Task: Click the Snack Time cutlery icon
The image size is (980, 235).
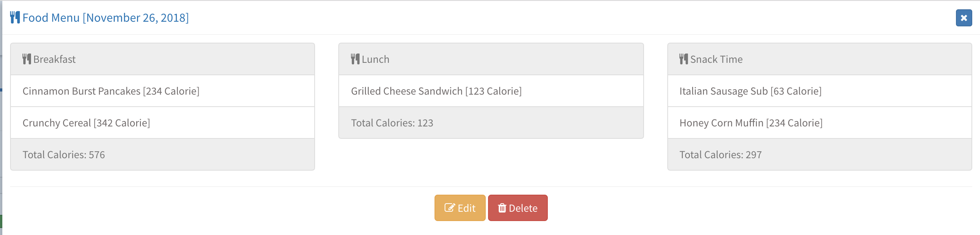Action: 683,59
